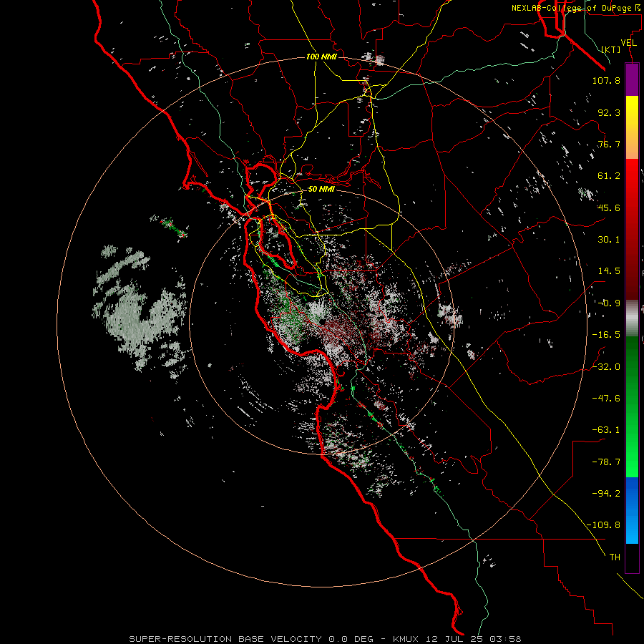Click the 30.1 velocity scale value
The height and width of the screenshot is (644, 644).
point(609,240)
